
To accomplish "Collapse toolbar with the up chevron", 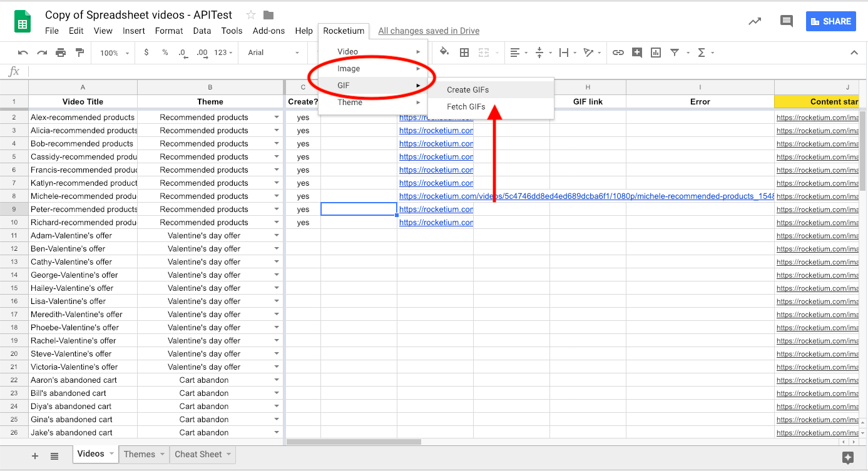I will [x=854, y=53].
